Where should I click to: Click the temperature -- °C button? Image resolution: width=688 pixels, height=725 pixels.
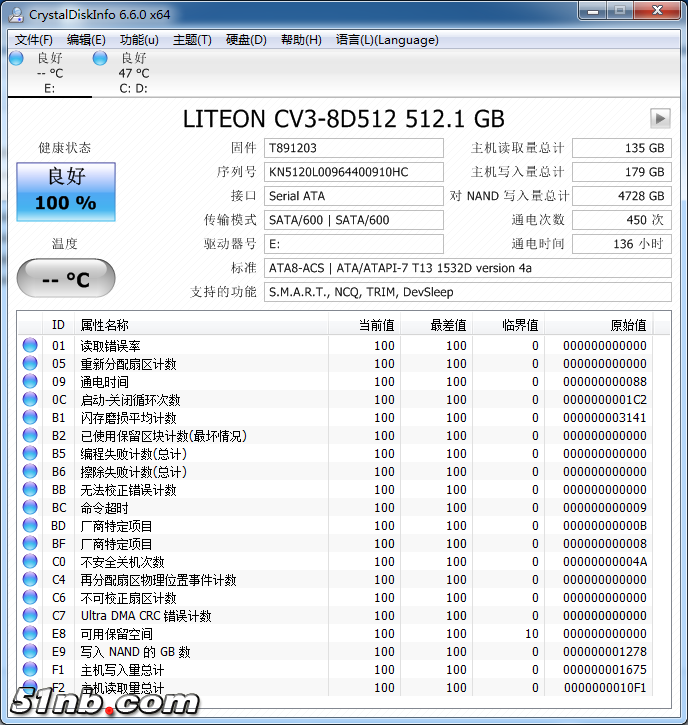66,279
